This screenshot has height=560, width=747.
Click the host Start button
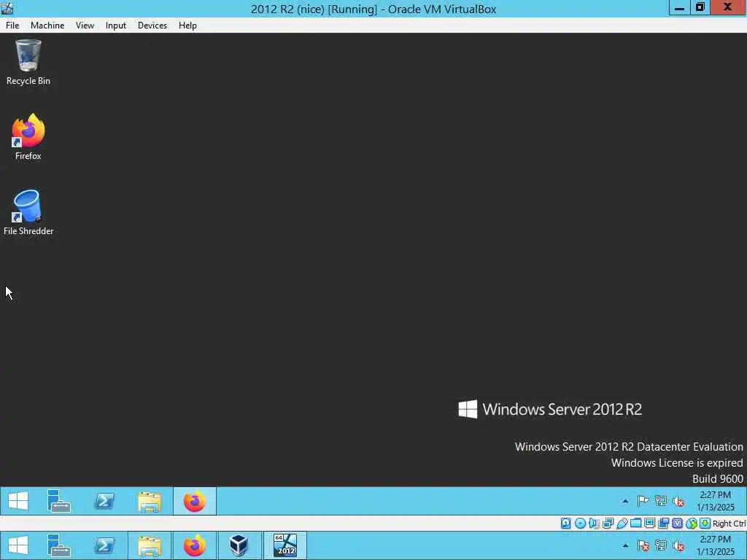click(18, 545)
